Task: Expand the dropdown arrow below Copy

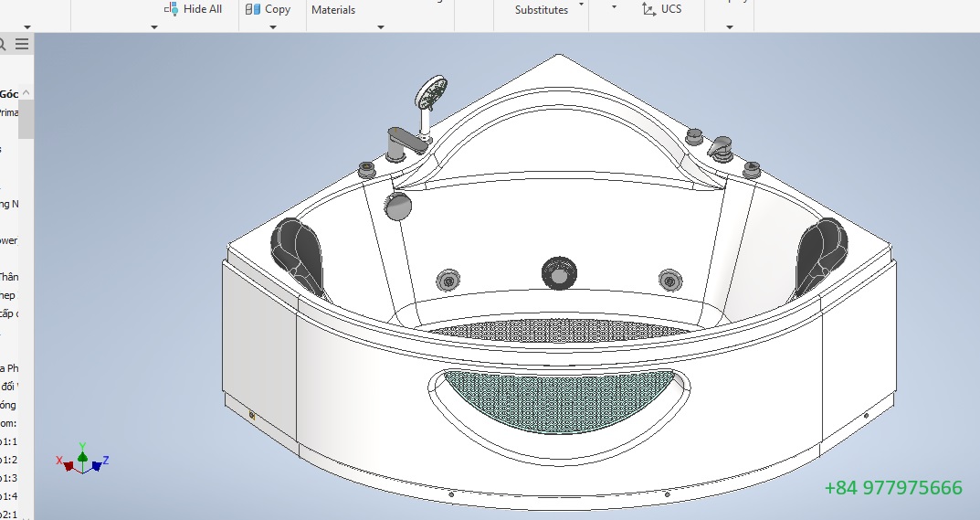Action: click(273, 27)
